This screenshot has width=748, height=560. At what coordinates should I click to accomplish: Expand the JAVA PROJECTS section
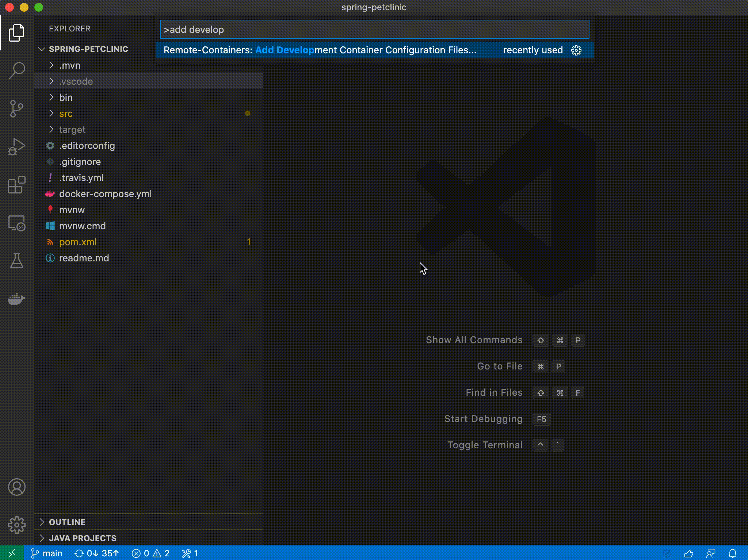[x=83, y=538]
